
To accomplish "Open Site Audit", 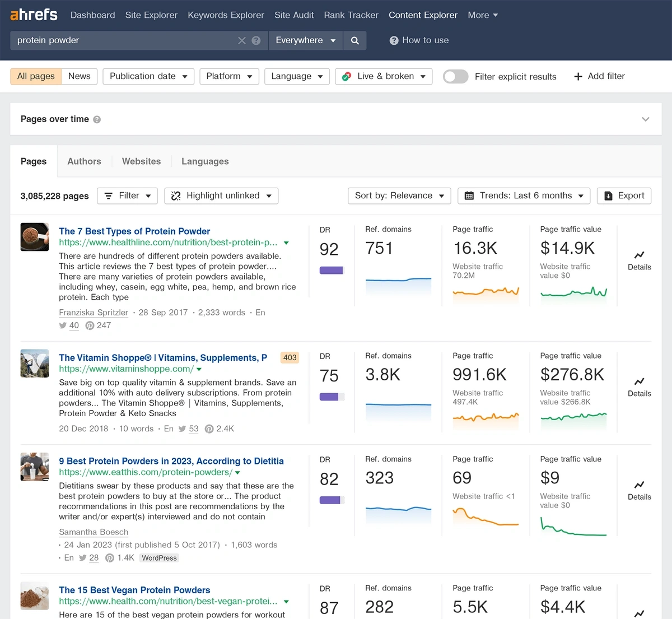I will click(294, 15).
